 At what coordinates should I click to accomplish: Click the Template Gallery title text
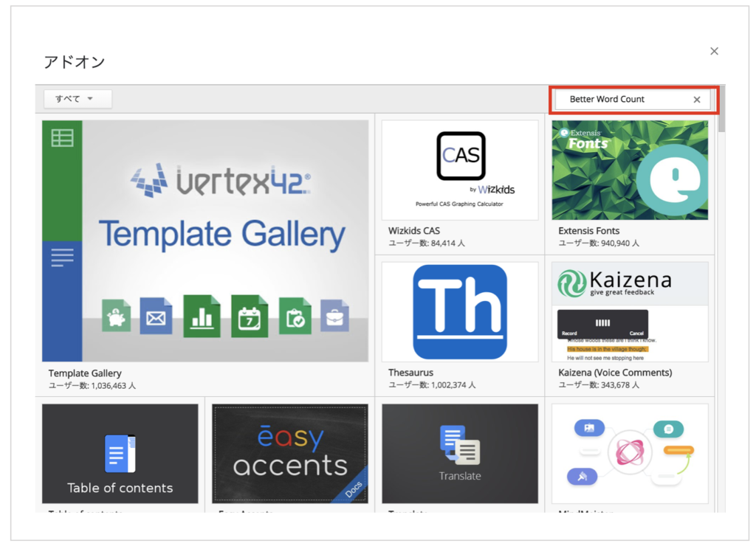pos(85,373)
